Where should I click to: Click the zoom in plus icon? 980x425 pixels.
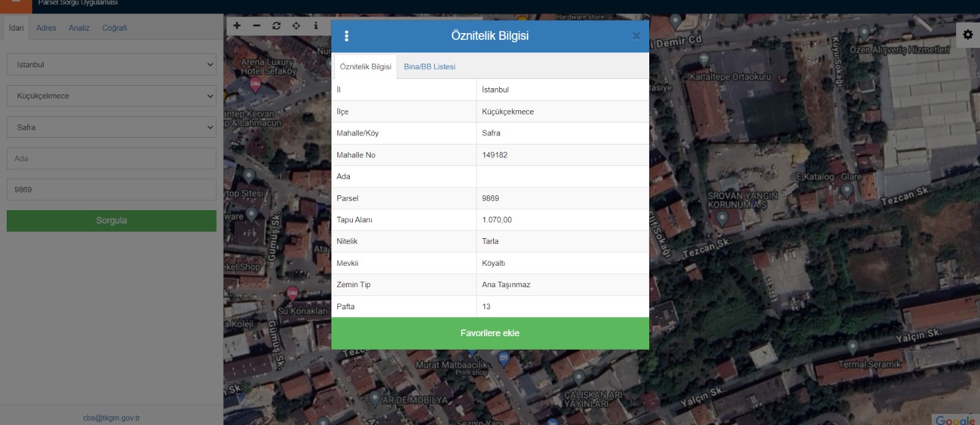237,26
